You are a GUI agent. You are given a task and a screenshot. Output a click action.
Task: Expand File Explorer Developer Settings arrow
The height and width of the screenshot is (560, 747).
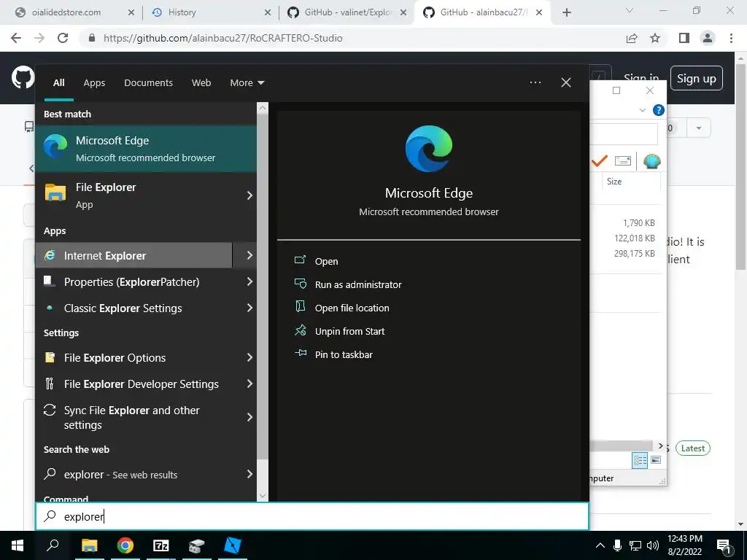click(x=249, y=384)
